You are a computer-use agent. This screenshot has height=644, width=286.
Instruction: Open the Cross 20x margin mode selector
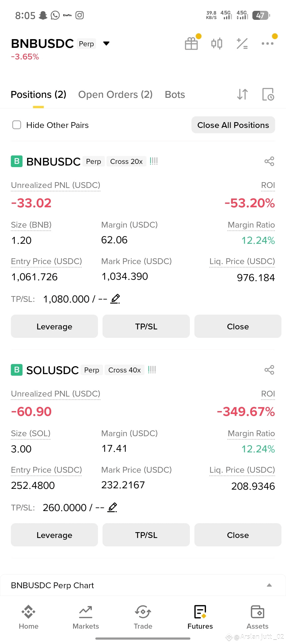click(126, 161)
